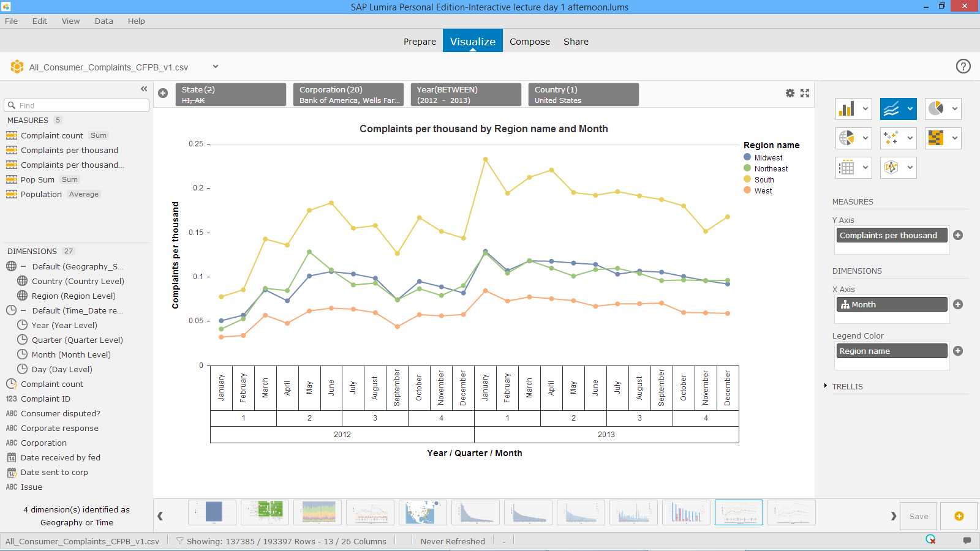The width and height of the screenshot is (980, 551).
Task: Pick the scatter plot chart icon
Action: [x=891, y=138]
